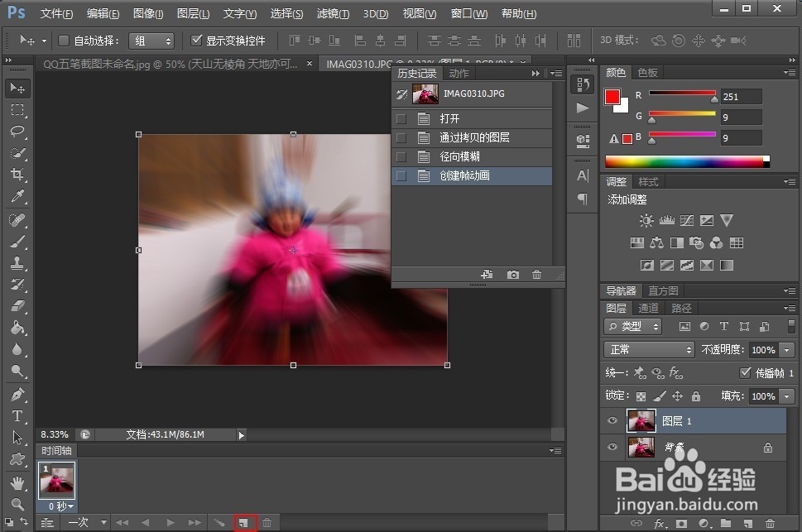Click the highlighted new-frame icon in the timeline
Viewport: 802px width, 532px height.
point(244,522)
